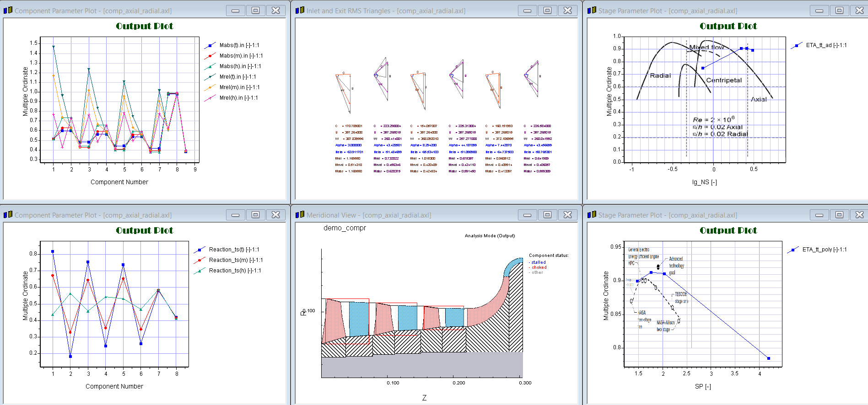Minimize the Meridional View window

pos(527,214)
